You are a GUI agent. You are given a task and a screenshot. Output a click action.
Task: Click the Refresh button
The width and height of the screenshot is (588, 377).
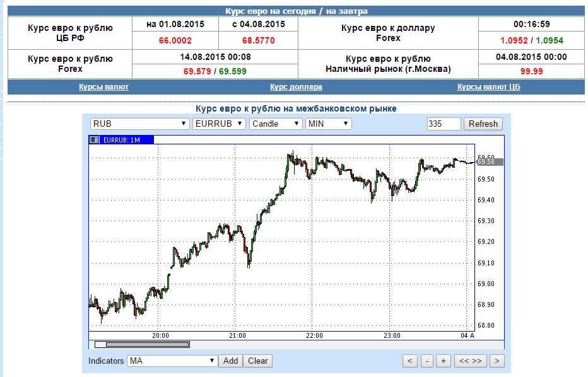pos(483,124)
